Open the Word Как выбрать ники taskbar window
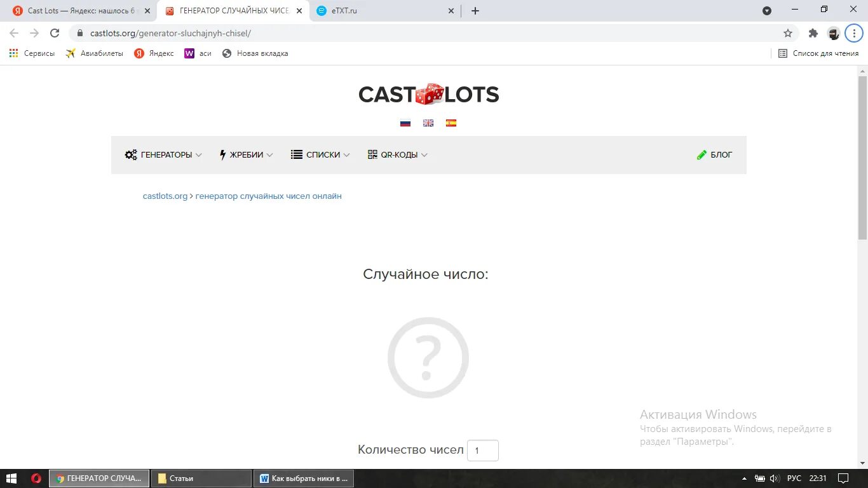The image size is (868, 488). 304,478
